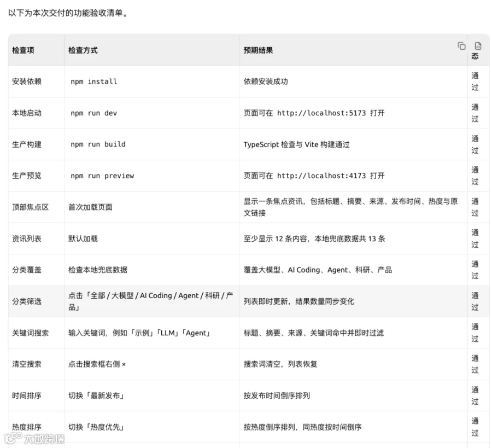This screenshot has height=448, width=492.
Task: Click the http://localhost:5173 address text
Action: point(321,113)
